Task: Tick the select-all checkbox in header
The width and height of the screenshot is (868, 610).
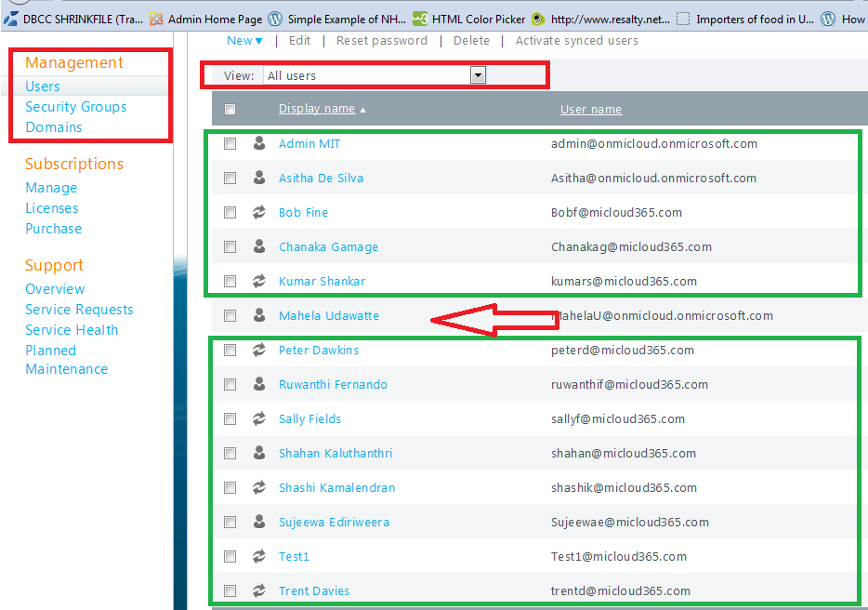Action: tap(230, 109)
